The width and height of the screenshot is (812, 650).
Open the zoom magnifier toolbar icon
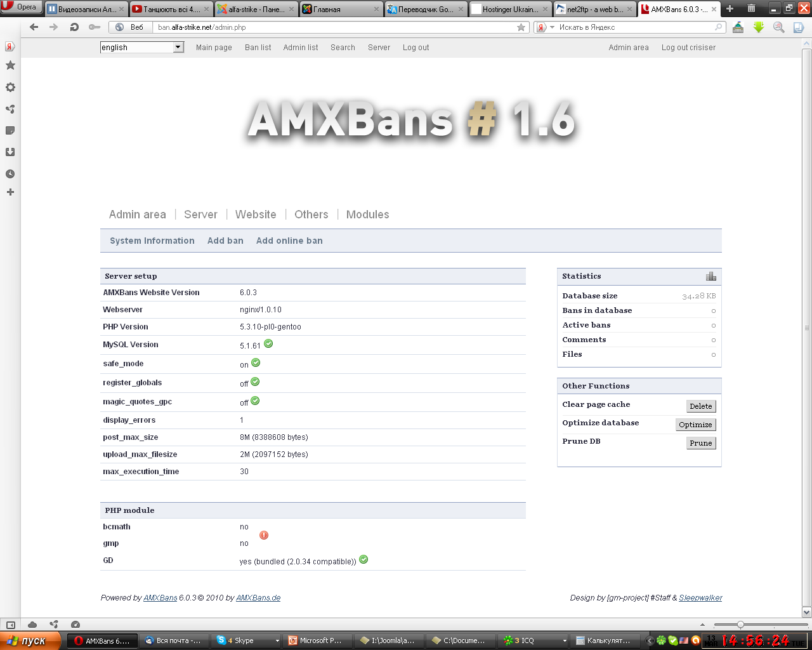tap(779, 27)
